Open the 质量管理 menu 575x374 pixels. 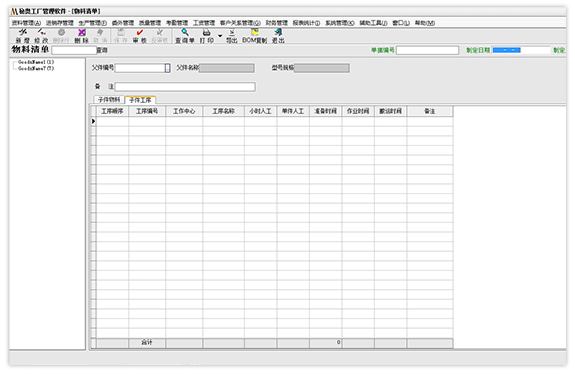point(150,23)
